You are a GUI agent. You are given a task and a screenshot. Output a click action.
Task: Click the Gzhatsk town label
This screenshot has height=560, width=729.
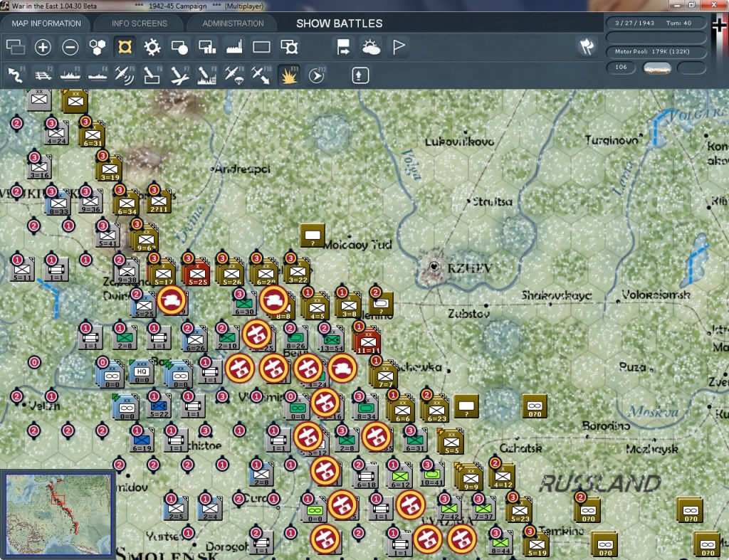pyautogui.click(x=520, y=448)
